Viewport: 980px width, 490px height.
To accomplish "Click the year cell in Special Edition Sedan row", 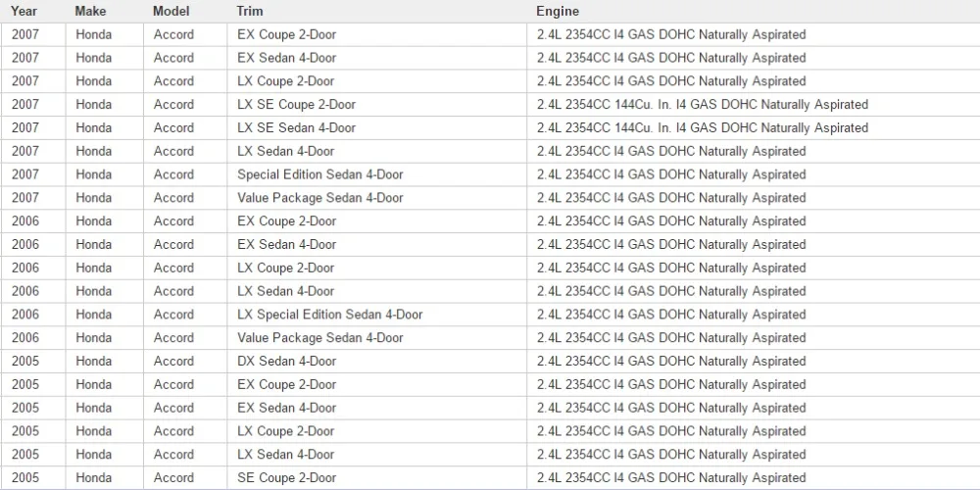I will pyautogui.click(x=33, y=174).
